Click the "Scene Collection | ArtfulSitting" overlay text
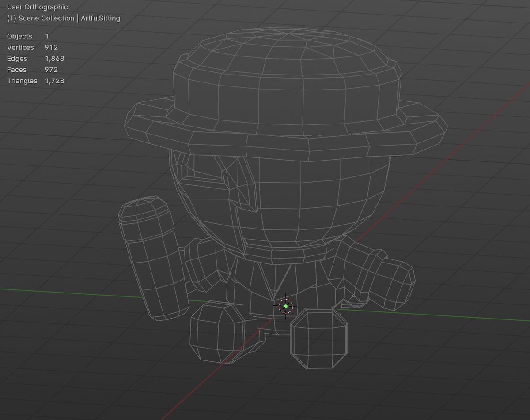The image size is (530, 420). (x=64, y=18)
